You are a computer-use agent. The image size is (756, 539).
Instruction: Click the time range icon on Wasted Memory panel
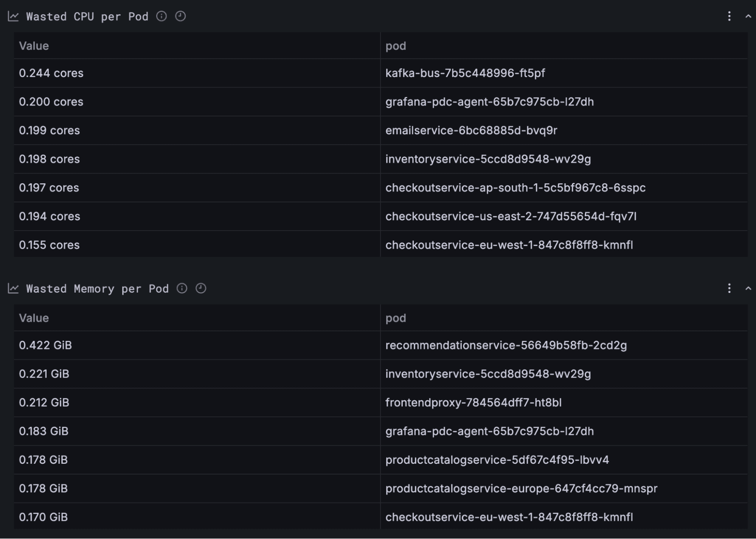(201, 288)
